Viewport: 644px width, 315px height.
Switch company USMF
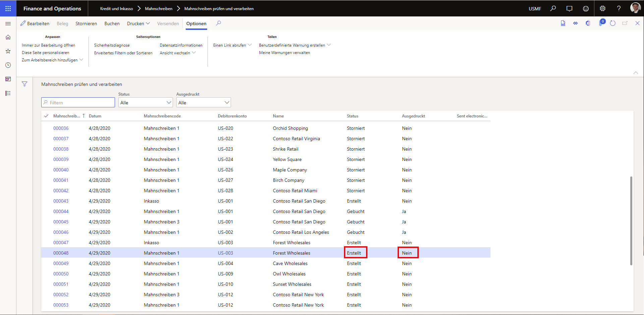(535, 8)
